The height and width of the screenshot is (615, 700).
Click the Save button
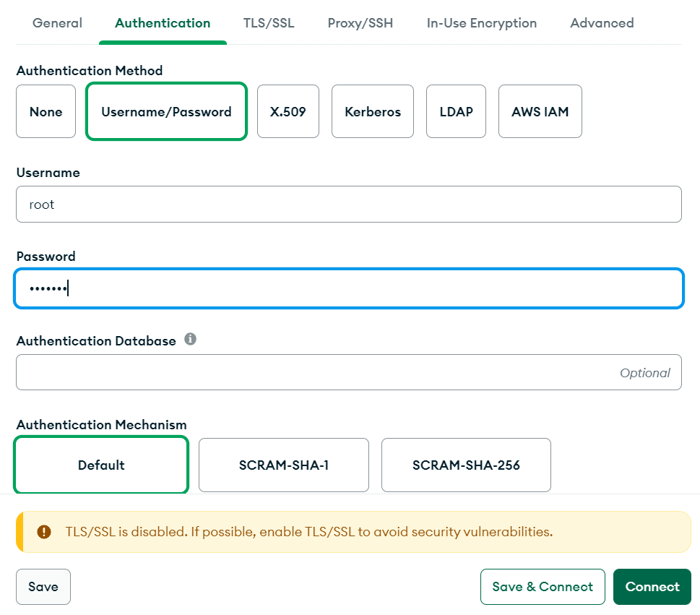43,587
